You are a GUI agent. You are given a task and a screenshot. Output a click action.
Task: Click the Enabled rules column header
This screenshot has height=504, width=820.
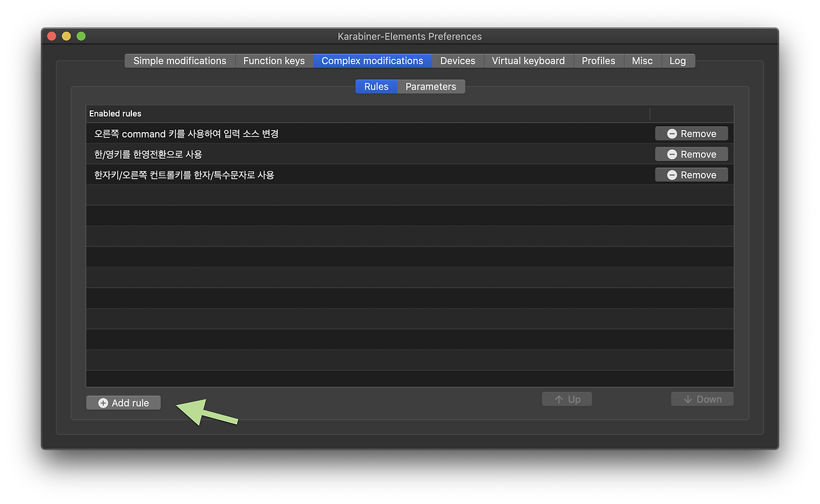click(368, 113)
